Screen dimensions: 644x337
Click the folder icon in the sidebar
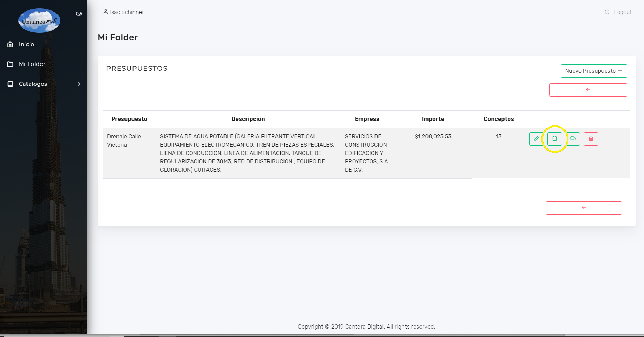[x=10, y=64]
